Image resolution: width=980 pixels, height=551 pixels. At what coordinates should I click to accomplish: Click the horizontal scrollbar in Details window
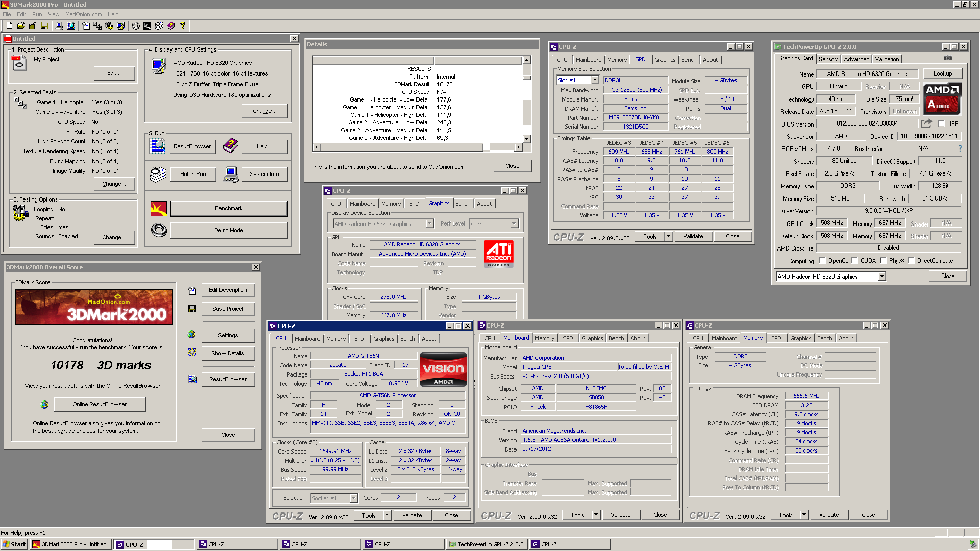(419, 147)
